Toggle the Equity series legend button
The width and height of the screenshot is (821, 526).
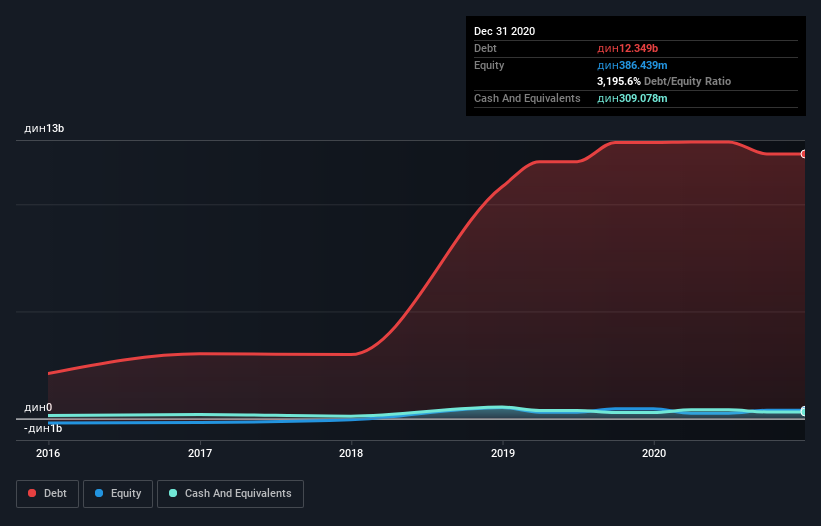tap(118, 494)
